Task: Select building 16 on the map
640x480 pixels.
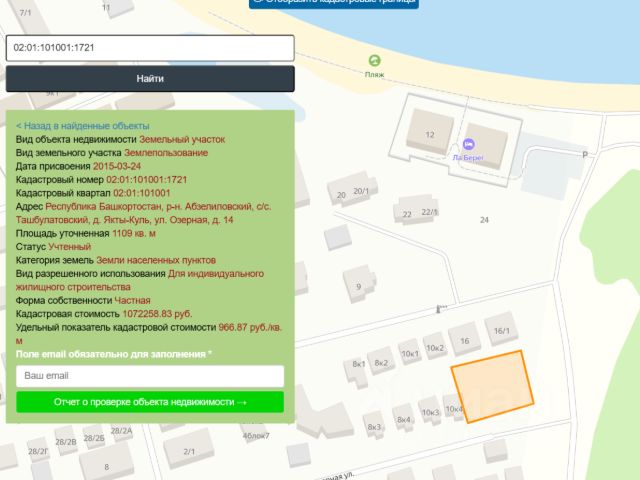Action: point(464,339)
